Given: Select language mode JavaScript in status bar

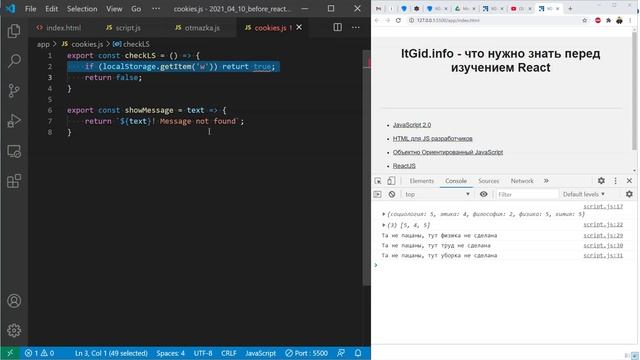Looking at the screenshot, I should point(260,353).
